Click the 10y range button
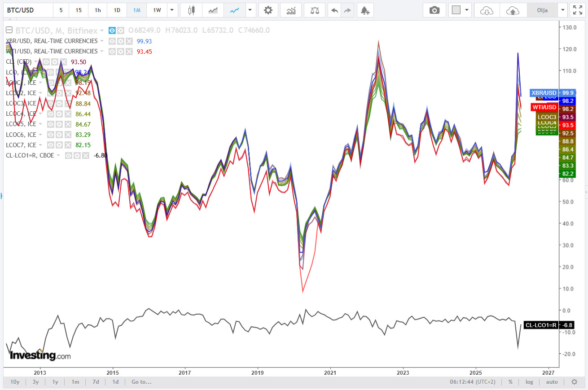588x390 pixels. point(15,382)
